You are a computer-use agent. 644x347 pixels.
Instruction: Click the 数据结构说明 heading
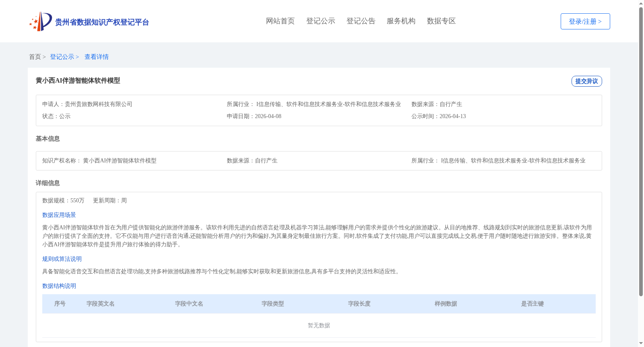[x=59, y=286]
